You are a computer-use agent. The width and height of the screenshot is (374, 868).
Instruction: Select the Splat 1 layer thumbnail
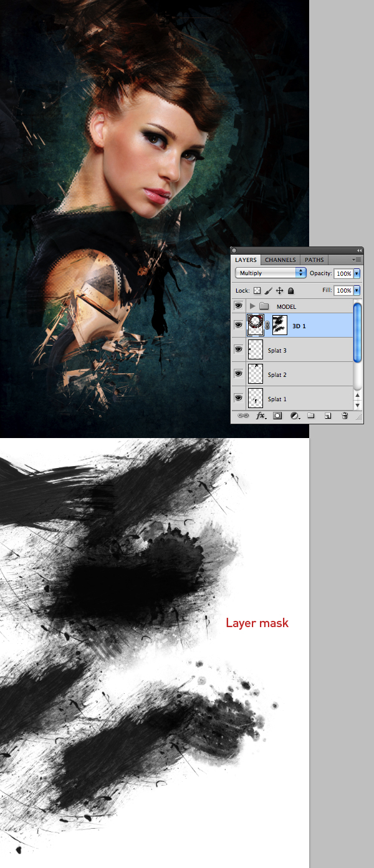pos(256,398)
